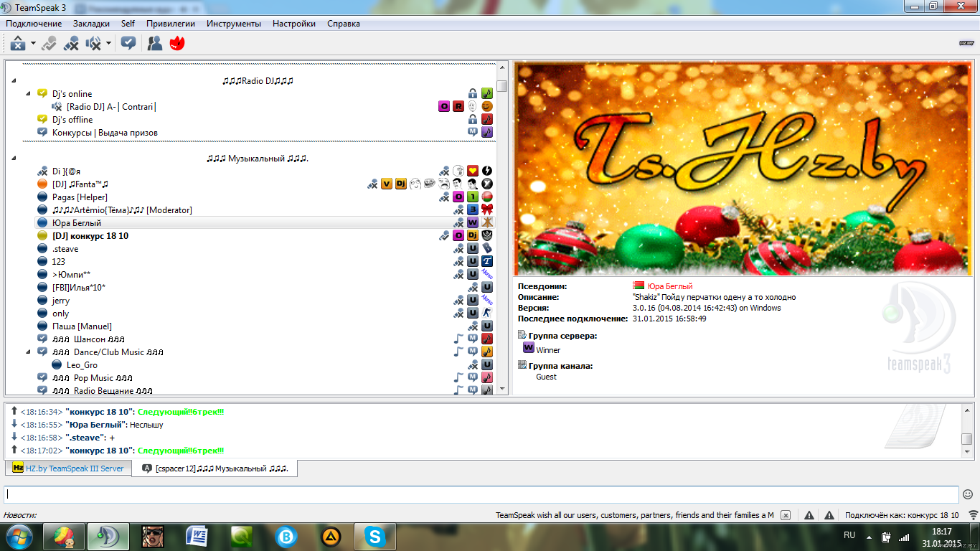Click the Belarus flag ball on Pagas row

487,197
